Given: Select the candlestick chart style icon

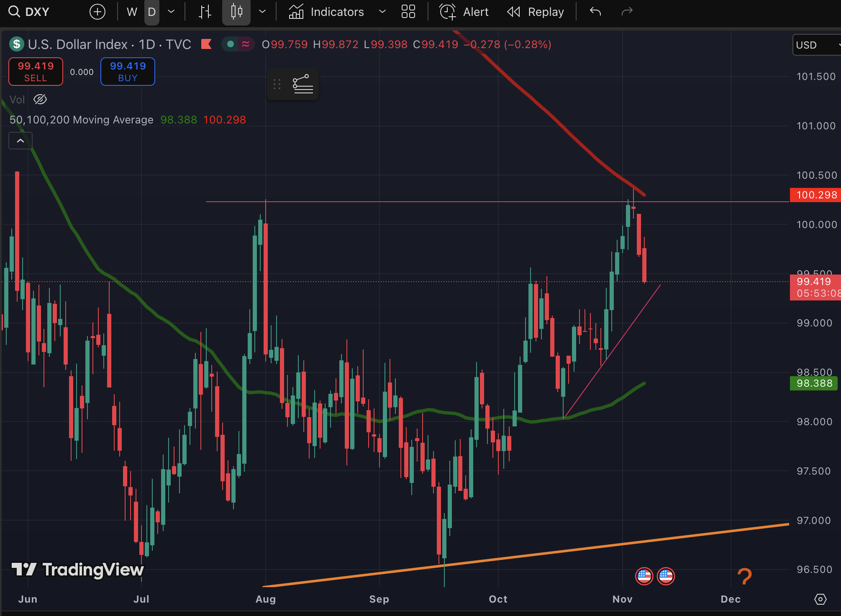Looking at the screenshot, I should [236, 11].
